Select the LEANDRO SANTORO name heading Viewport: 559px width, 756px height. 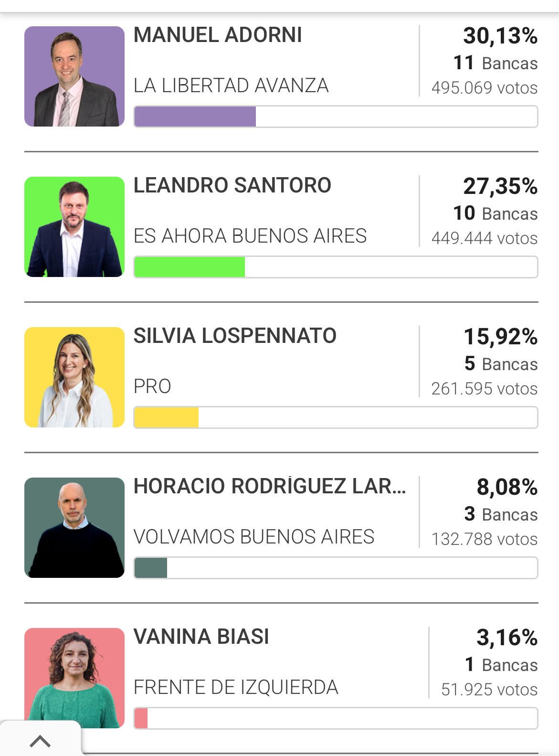232,185
